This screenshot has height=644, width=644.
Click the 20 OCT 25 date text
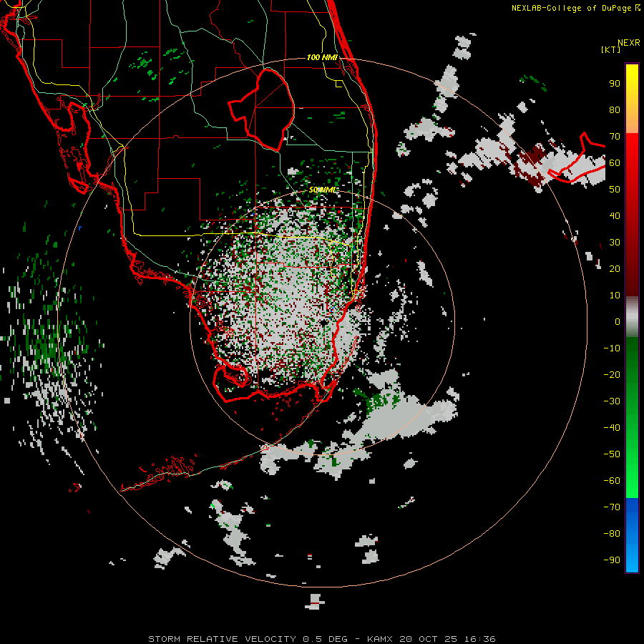point(428,639)
